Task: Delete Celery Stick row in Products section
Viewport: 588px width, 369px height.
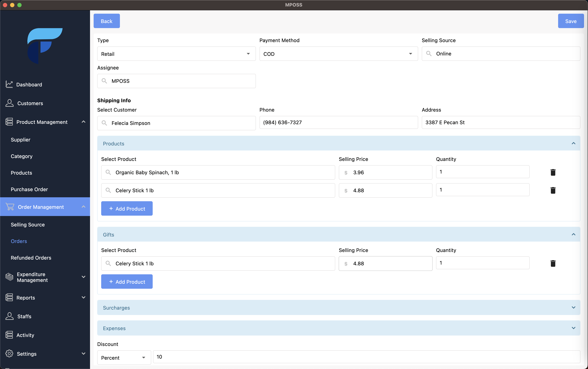Action: pos(553,190)
